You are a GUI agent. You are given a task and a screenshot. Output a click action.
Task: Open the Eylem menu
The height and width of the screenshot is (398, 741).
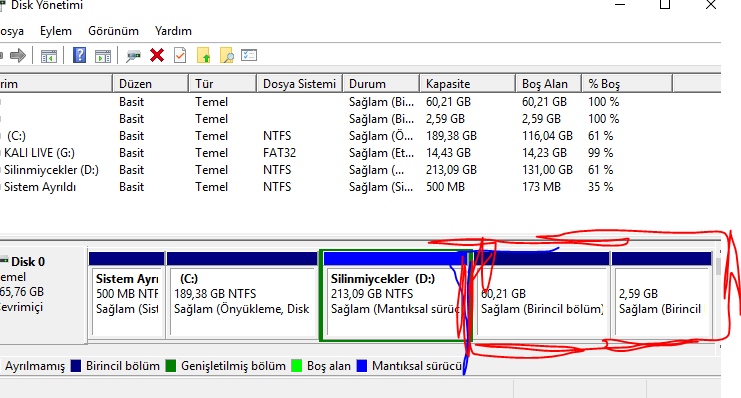pyautogui.click(x=56, y=31)
